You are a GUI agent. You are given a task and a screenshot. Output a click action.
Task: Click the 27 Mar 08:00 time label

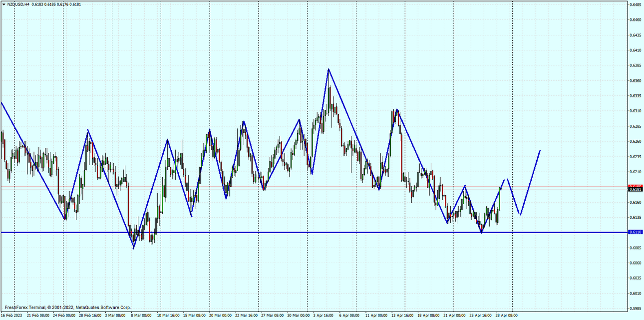point(273,316)
